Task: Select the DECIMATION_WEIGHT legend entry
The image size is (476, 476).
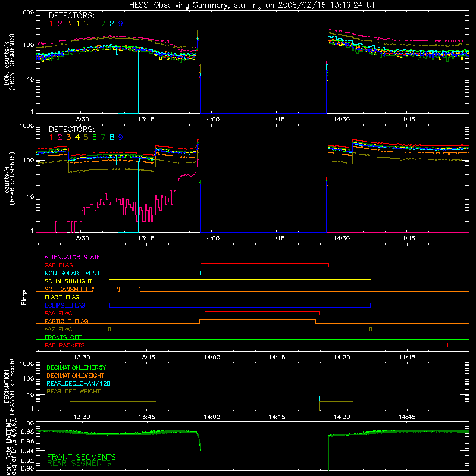Action: (76, 376)
